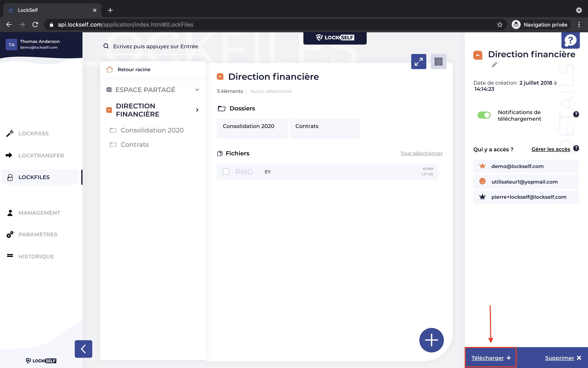Click the orange crown next to demo@lockself.com
Screen dimensions: 588x368
[x=482, y=166]
